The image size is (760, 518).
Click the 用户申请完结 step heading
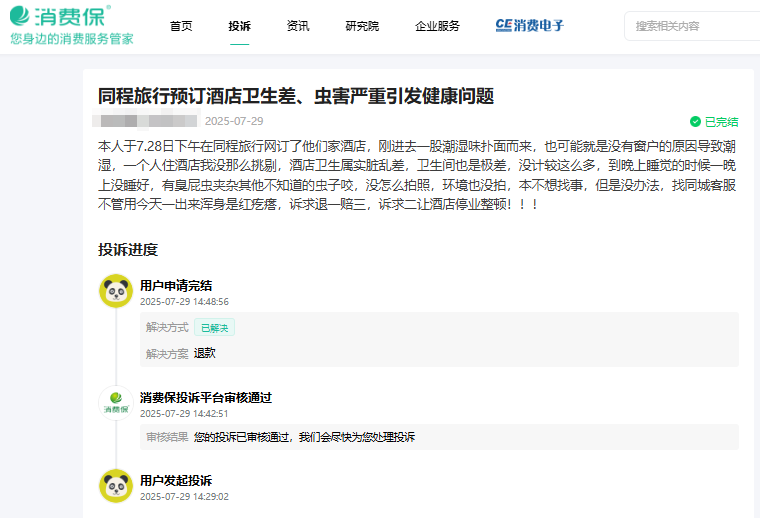click(x=176, y=285)
